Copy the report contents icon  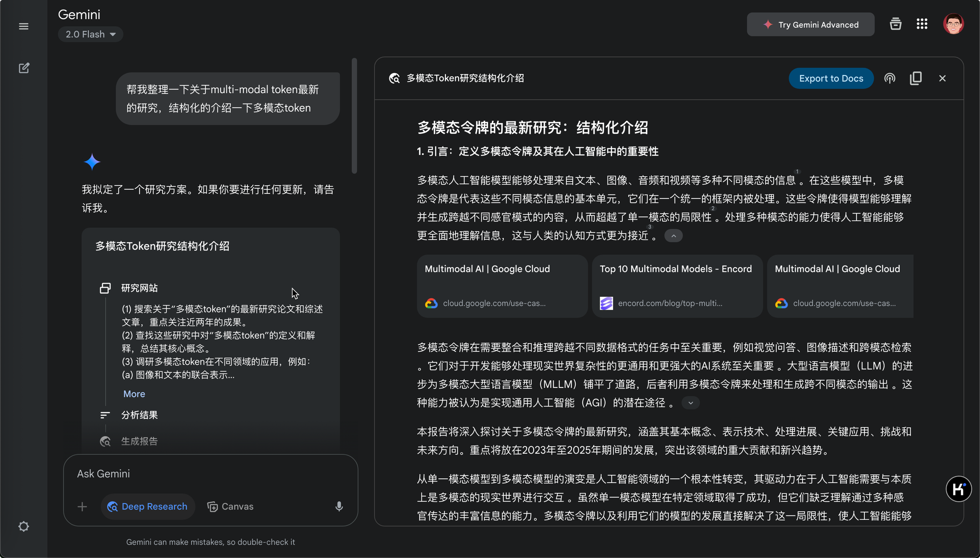tap(915, 78)
